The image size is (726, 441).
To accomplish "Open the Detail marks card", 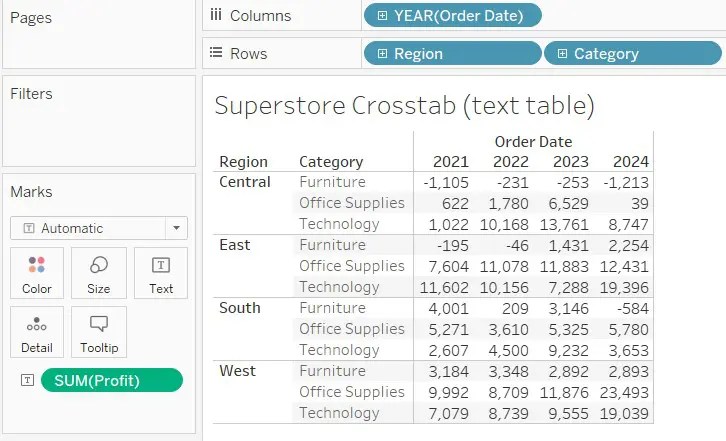I will 37,332.
